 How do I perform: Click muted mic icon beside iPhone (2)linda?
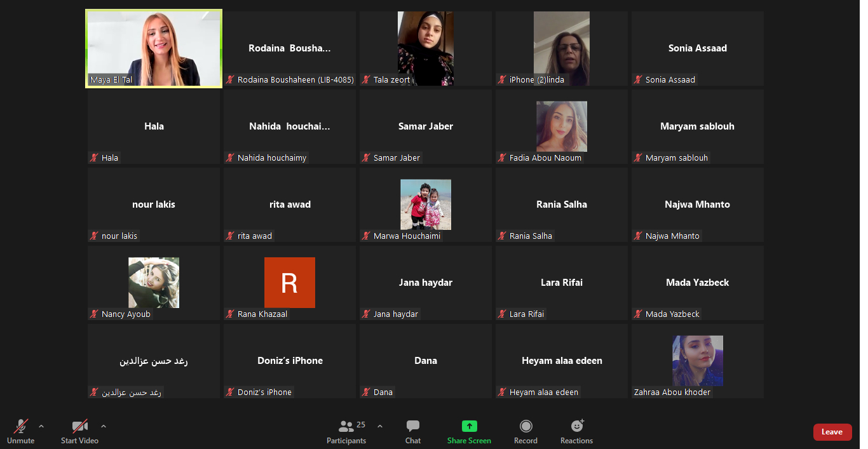(502, 80)
